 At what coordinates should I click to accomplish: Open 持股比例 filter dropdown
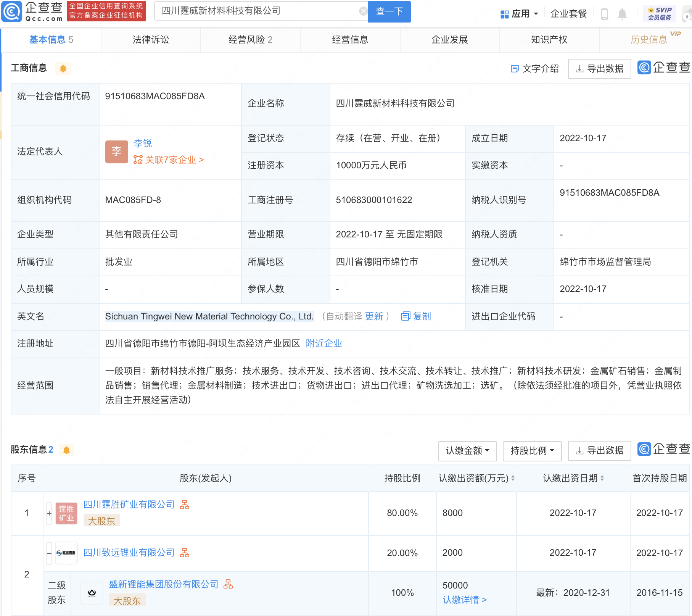(x=532, y=451)
